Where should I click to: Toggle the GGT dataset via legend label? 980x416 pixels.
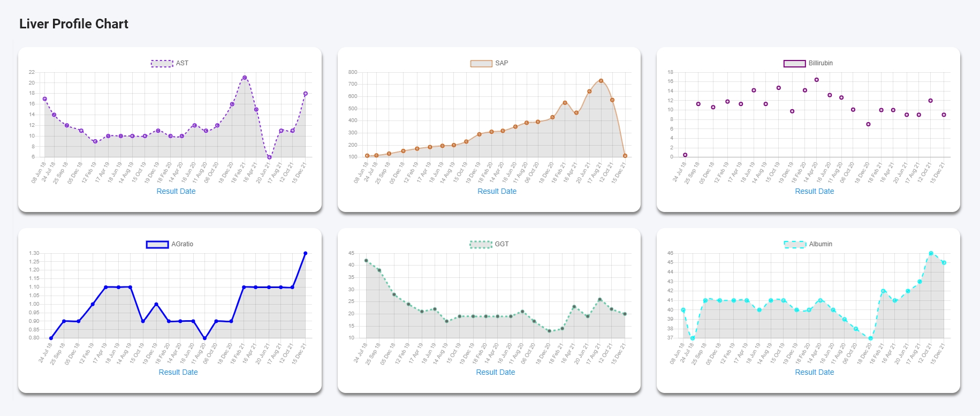pos(502,244)
